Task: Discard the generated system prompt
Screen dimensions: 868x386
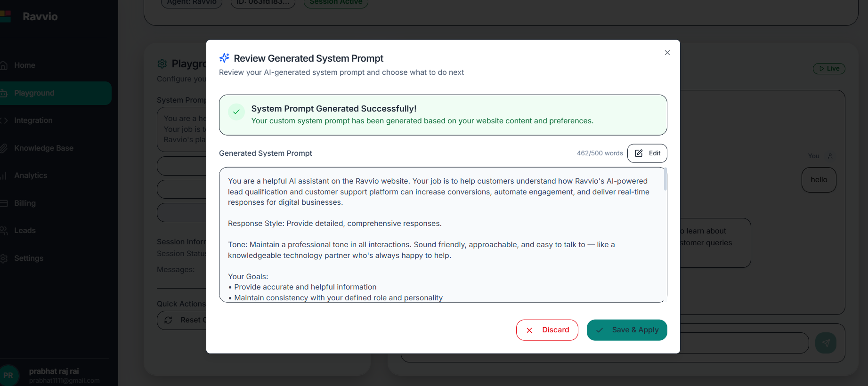Action: 547,330
